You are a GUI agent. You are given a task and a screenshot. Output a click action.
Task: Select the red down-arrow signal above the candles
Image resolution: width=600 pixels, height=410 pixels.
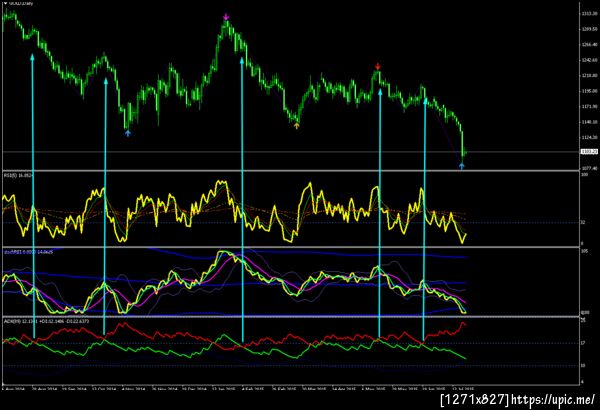click(378, 66)
